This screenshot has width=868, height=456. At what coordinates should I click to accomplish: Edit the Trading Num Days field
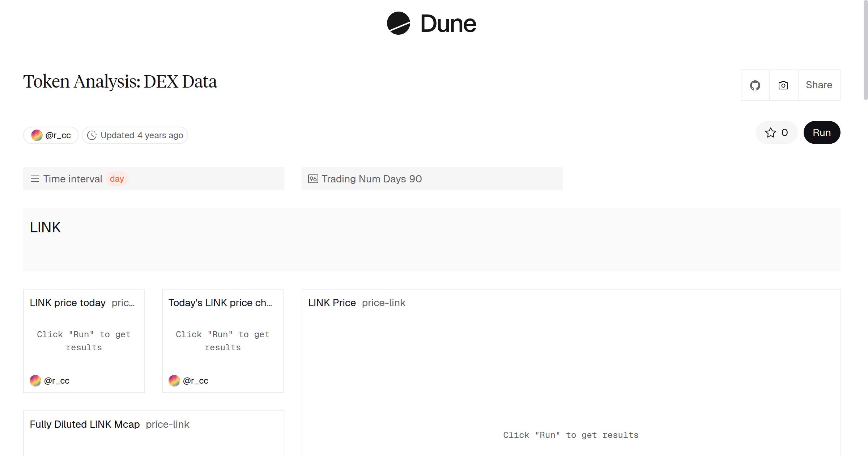(415, 179)
